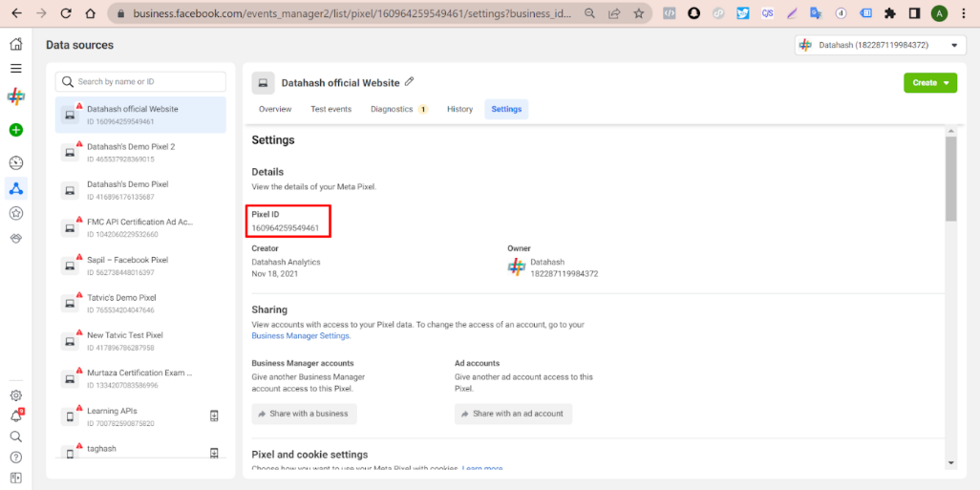Click the mobile download icon beside Learning APIs

tap(214, 415)
